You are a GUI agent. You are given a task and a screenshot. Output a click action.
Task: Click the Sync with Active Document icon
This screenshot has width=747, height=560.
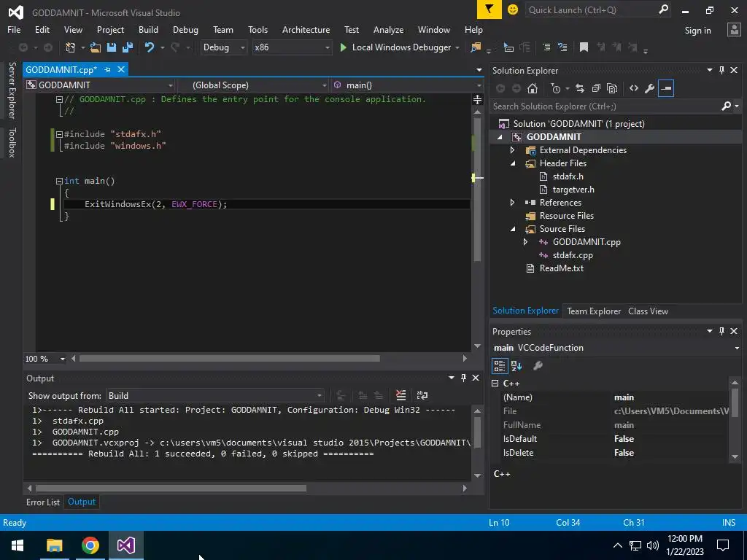click(580, 88)
